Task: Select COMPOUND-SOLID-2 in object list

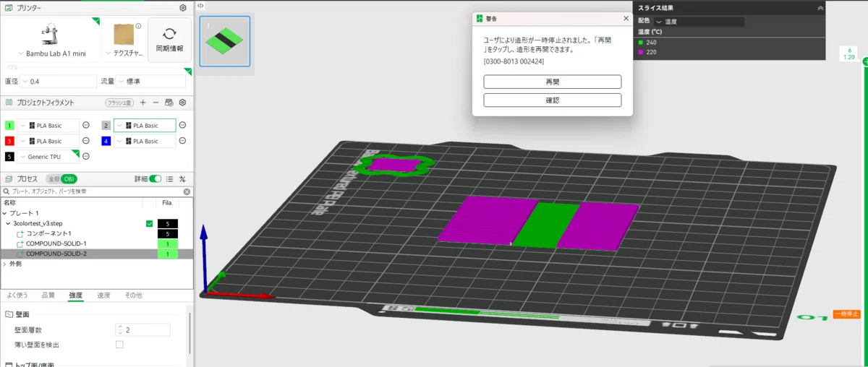Action: point(56,254)
